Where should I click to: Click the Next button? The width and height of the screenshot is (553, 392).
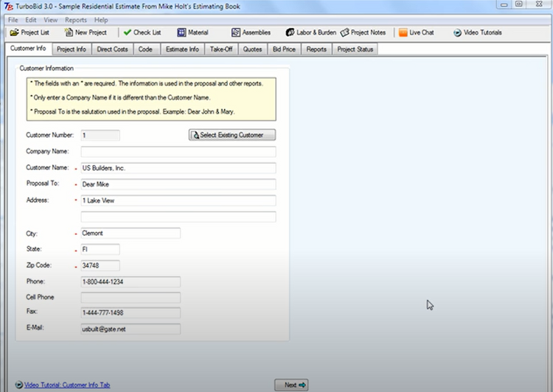(291, 385)
